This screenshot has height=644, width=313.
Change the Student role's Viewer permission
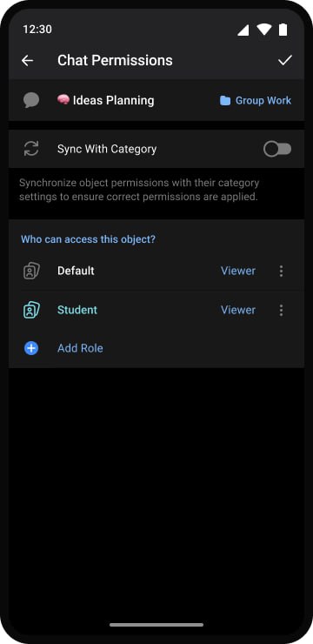(238, 310)
